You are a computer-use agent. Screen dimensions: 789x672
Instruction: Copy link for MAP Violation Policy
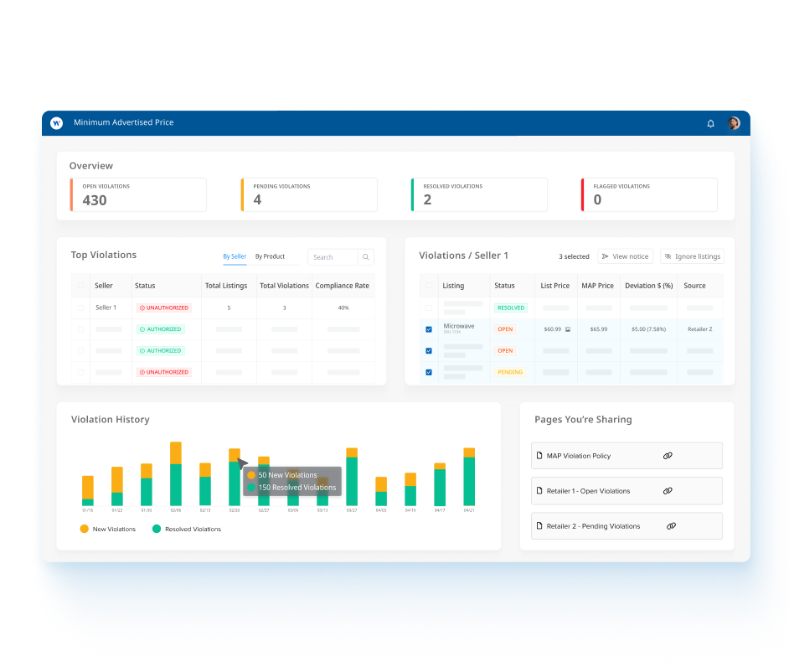tap(668, 456)
